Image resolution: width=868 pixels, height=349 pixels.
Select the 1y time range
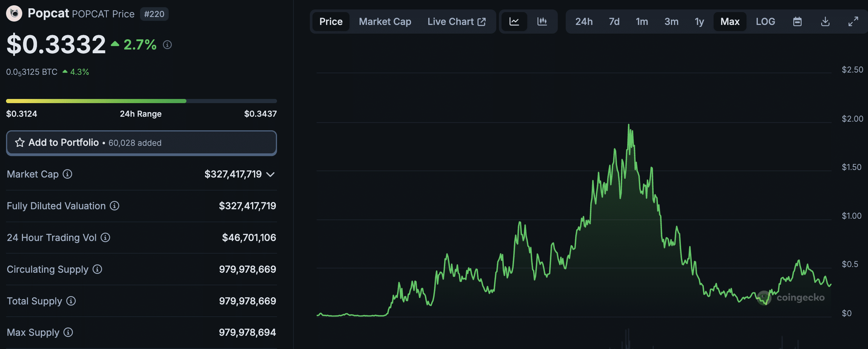(x=699, y=22)
